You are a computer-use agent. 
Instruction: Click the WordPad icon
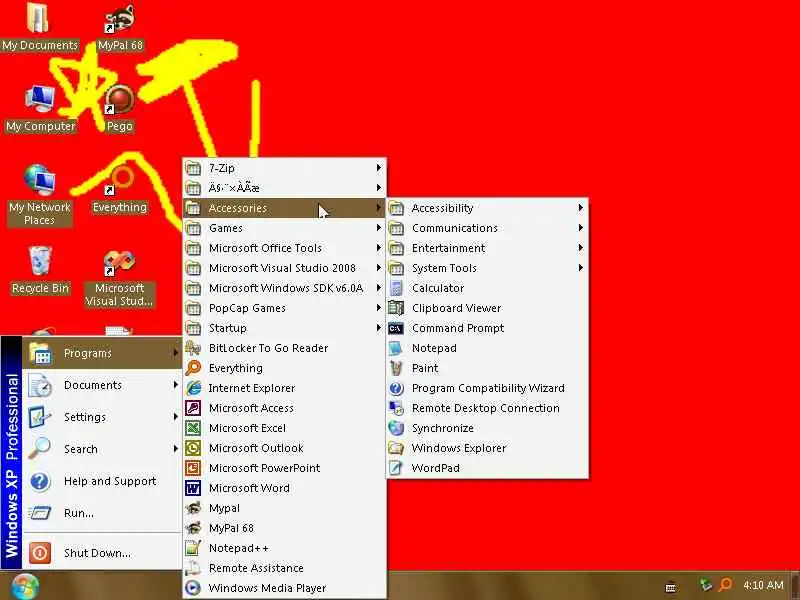[x=396, y=468]
